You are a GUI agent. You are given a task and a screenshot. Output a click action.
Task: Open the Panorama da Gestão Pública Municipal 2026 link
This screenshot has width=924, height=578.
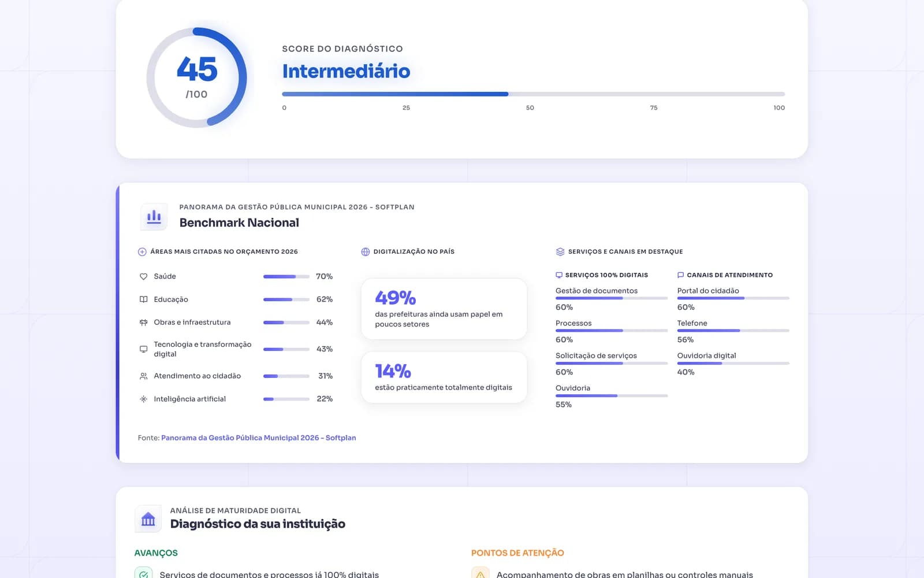click(x=258, y=438)
